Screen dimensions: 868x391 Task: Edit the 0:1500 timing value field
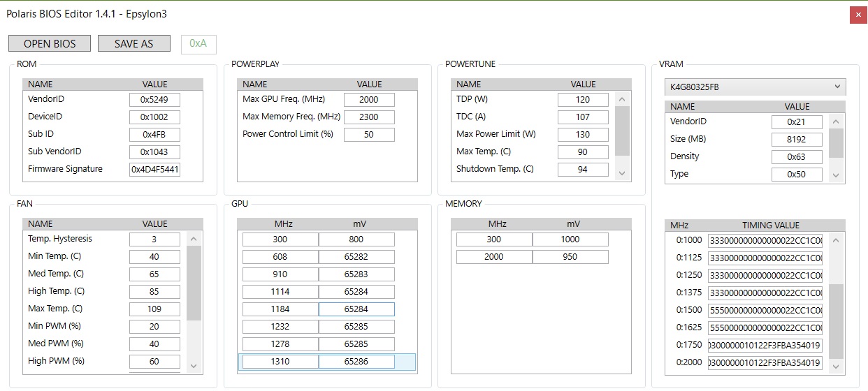coord(765,310)
